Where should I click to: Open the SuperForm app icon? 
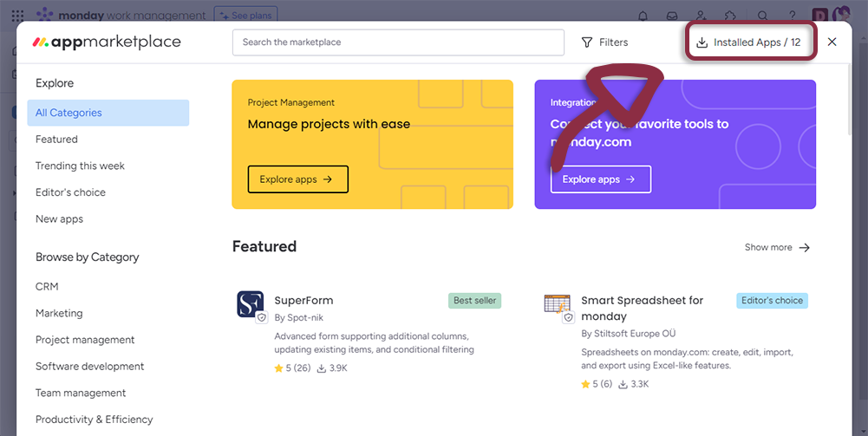click(x=251, y=304)
